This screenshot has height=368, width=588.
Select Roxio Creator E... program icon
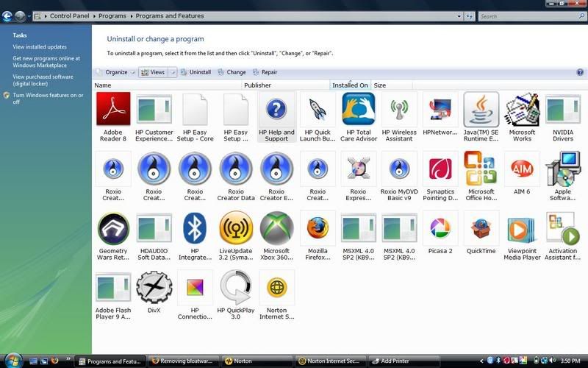click(277, 169)
